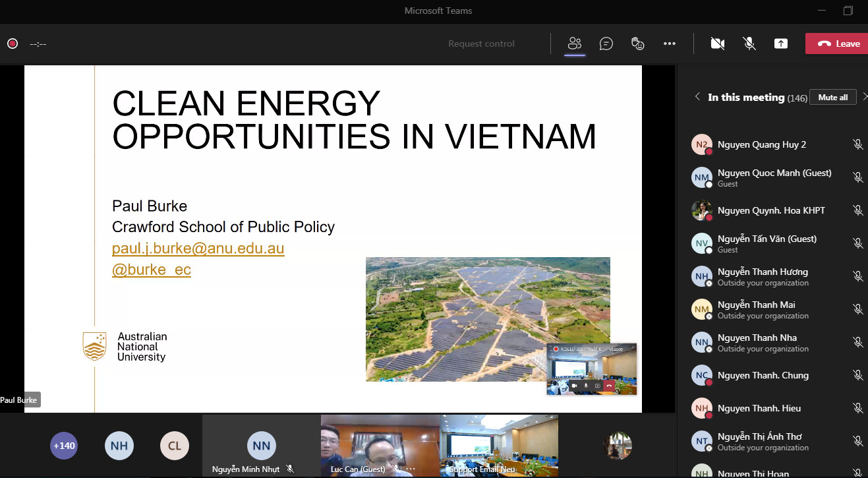Viewport: 868px width, 478px height.
Task: Click the share content tray icon
Action: pyautogui.click(x=780, y=44)
